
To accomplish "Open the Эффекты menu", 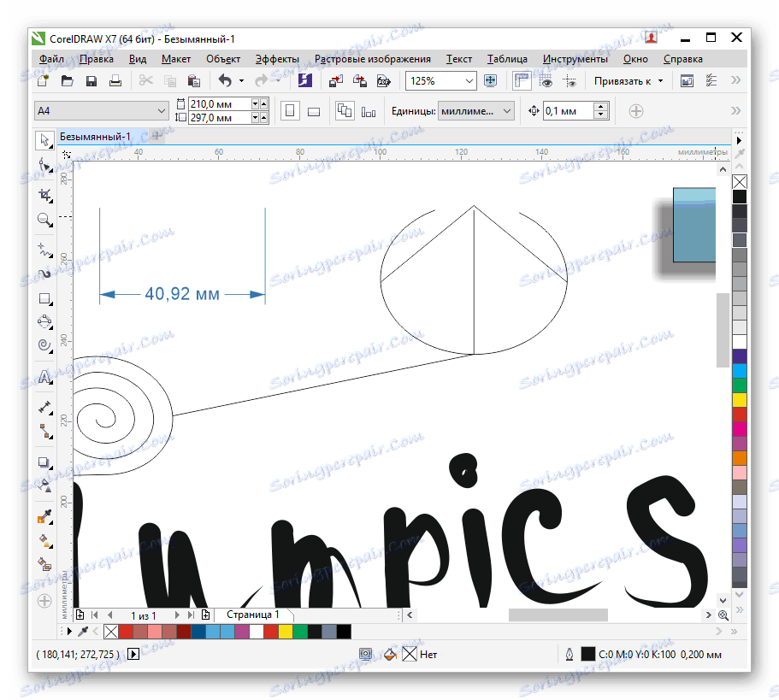I will pos(276,59).
